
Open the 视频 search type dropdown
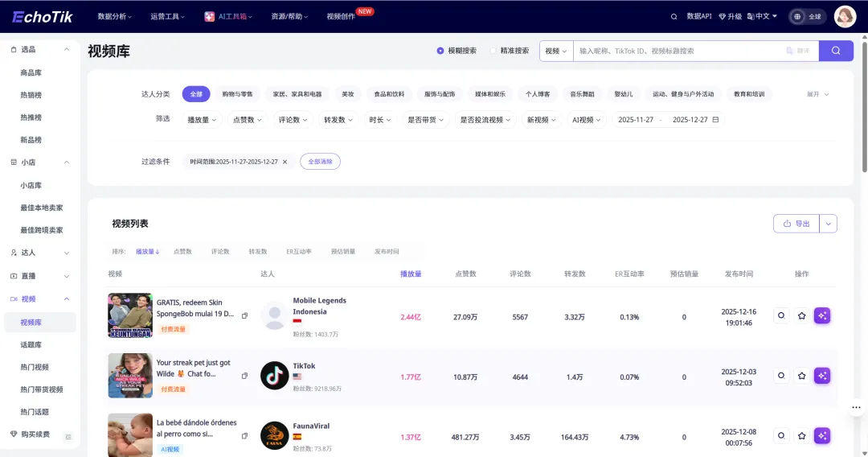point(555,51)
